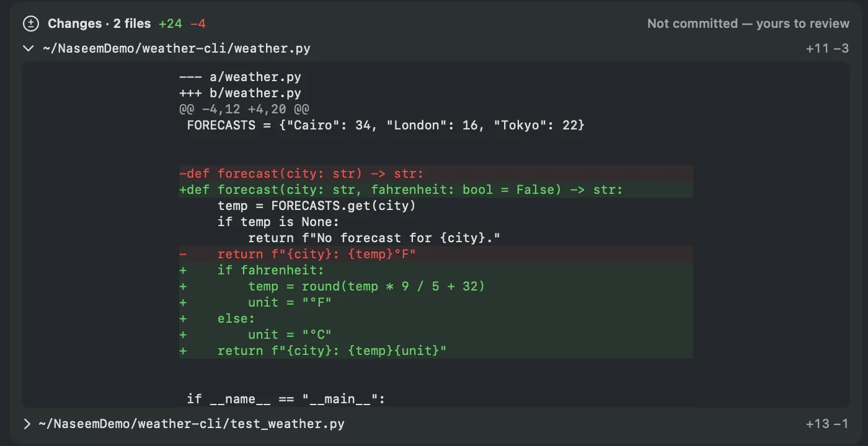Select the FORECASTS dictionary line

coord(386,125)
